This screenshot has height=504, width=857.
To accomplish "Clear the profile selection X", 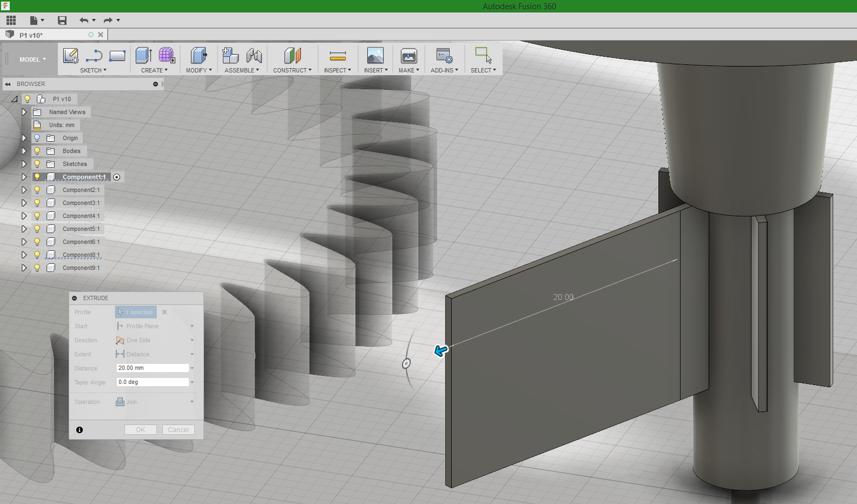I will pyautogui.click(x=164, y=312).
